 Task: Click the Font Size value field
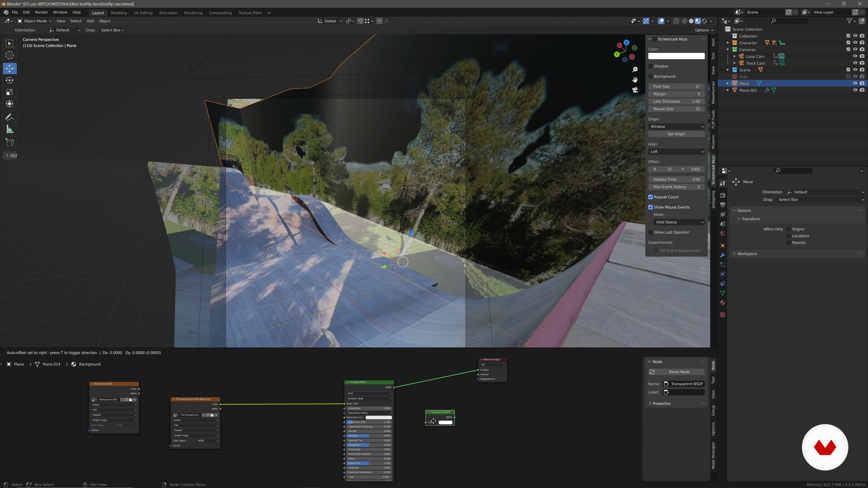(x=676, y=87)
